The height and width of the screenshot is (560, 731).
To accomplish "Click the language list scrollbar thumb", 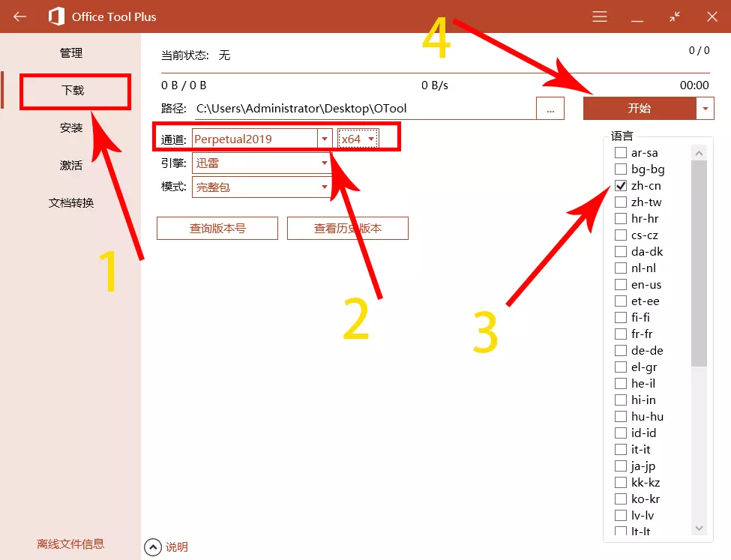I will (x=699, y=263).
